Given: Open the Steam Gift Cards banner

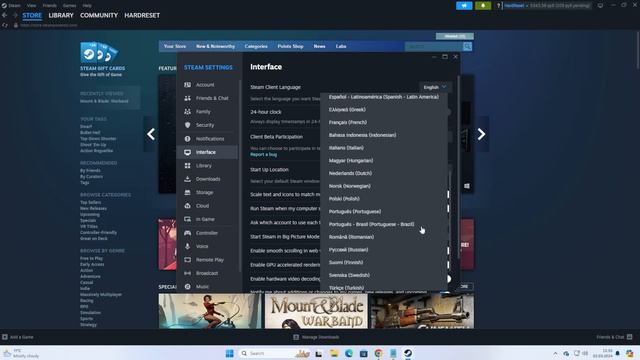Looking at the screenshot, I should [102, 59].
